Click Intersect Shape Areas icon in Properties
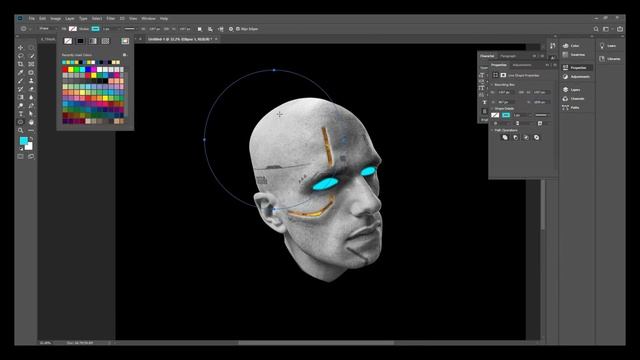 526,138
